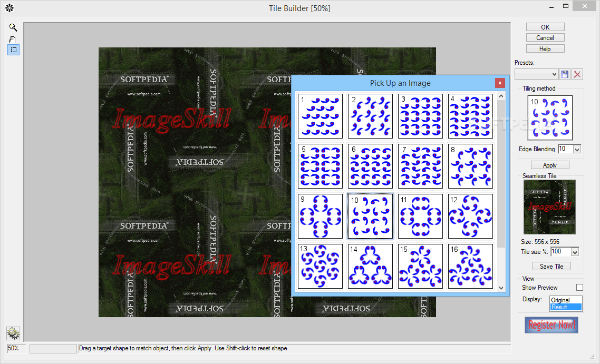This screenshot has height=364, width=600.
Task: Click the Edge Blending value field
Action: (x=566, y=149)
